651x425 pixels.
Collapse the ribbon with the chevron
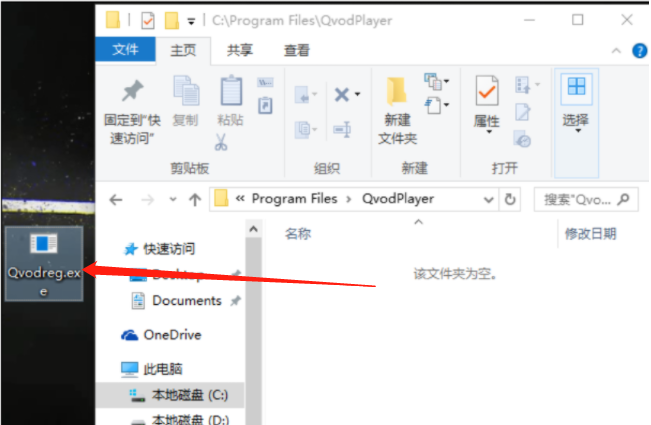pyautogui.click(x=616, y=51)
